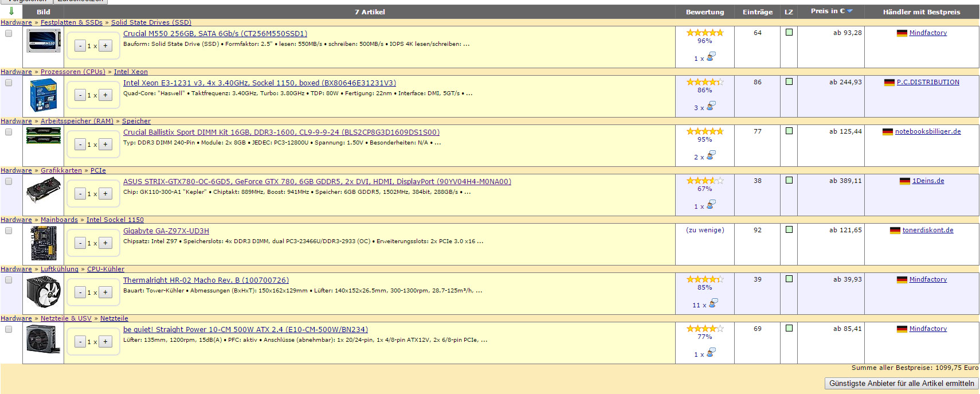The image size is (980, 394).
Task: Select row checkbox for Crucial M550 SSD
Action: point(9,33)
